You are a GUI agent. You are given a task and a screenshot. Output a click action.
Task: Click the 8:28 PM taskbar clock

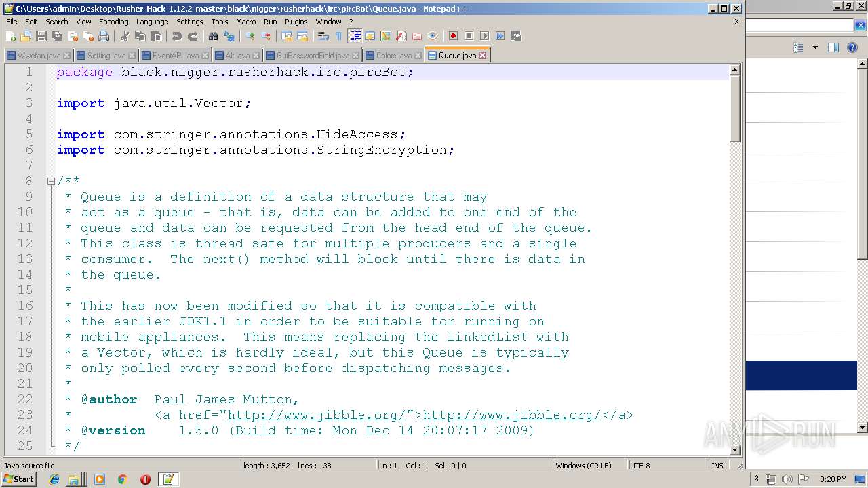pos(833,479)
